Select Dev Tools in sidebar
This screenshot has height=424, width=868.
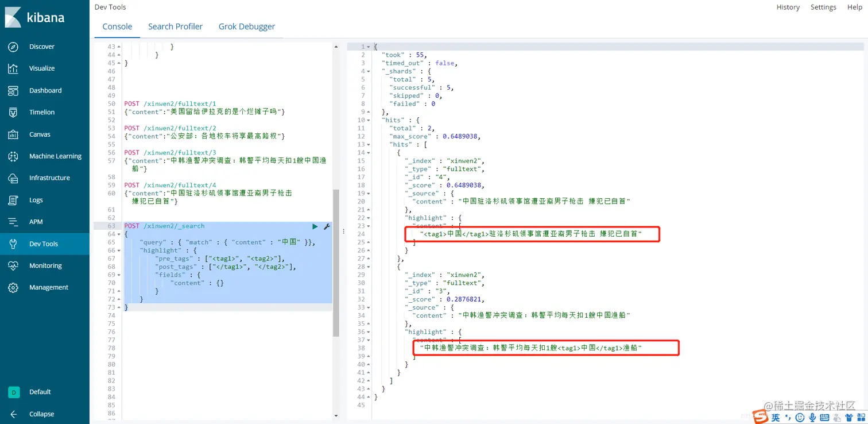tap(45, 244)
